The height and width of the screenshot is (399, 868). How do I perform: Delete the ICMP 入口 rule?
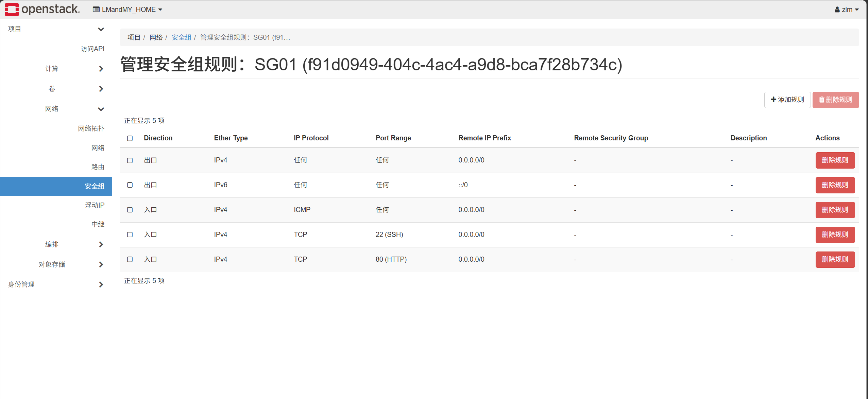(835, 210)
